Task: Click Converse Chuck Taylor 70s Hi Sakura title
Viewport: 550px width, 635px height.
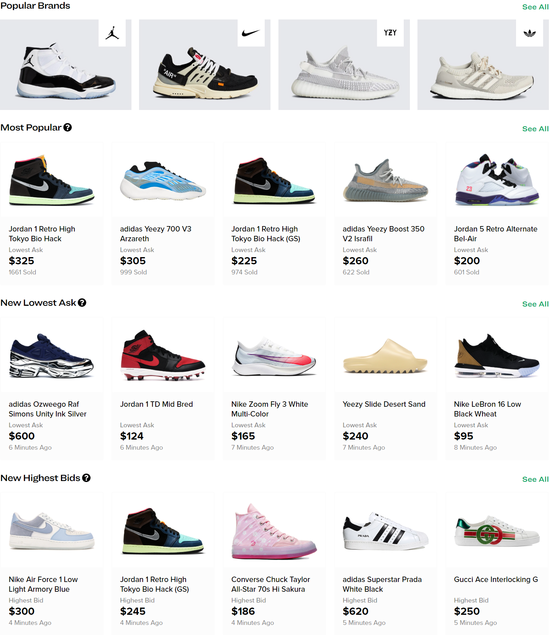Action: (271, 584)
